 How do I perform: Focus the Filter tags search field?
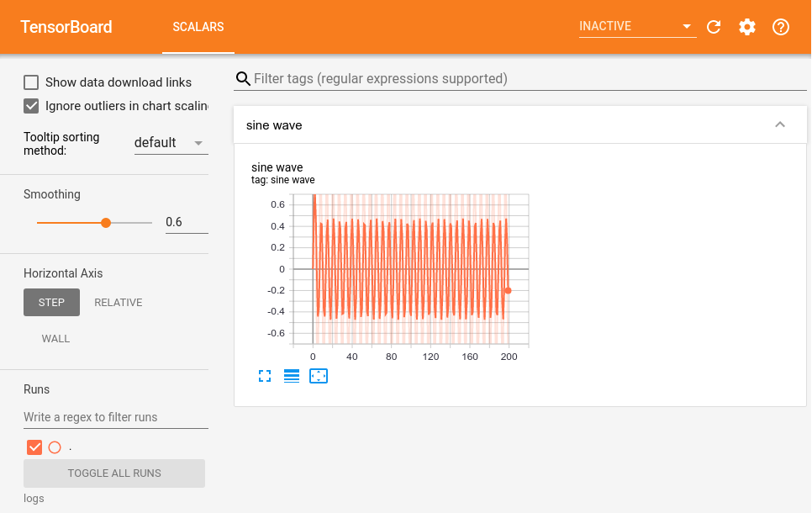[x=521, y=79]
